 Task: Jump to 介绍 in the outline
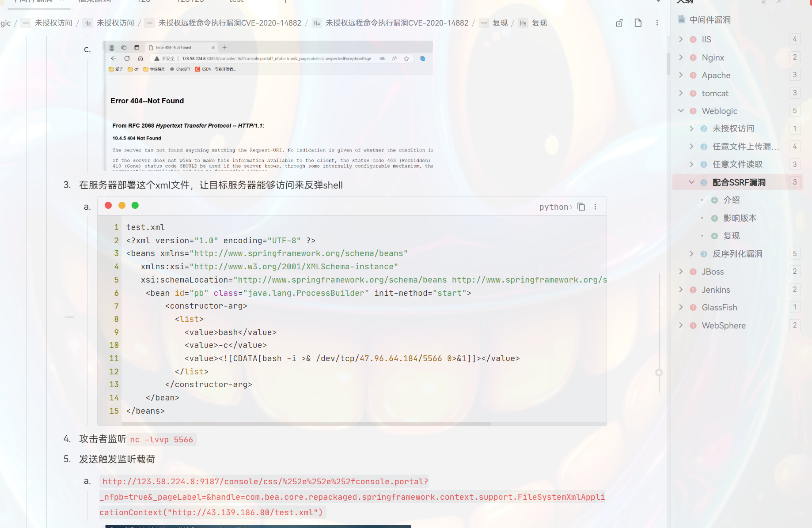pyautogui.click(x=731, y=200)
